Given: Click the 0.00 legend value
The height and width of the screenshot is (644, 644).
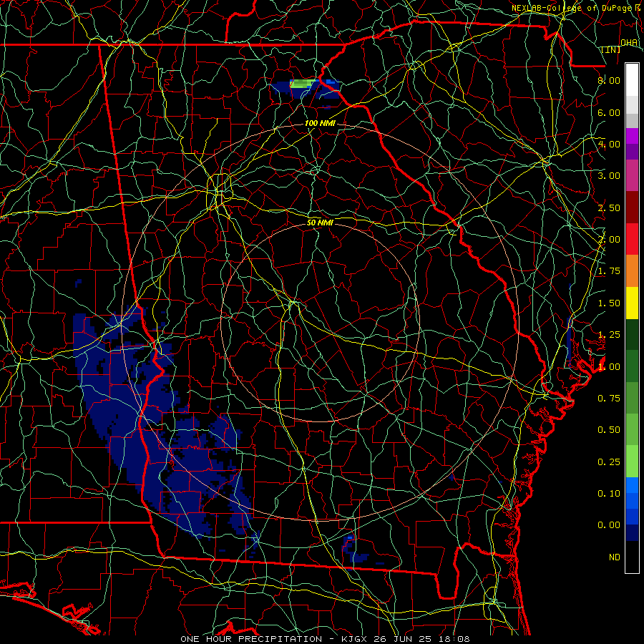Looking at the screenshot, I should tap(609, 525).
